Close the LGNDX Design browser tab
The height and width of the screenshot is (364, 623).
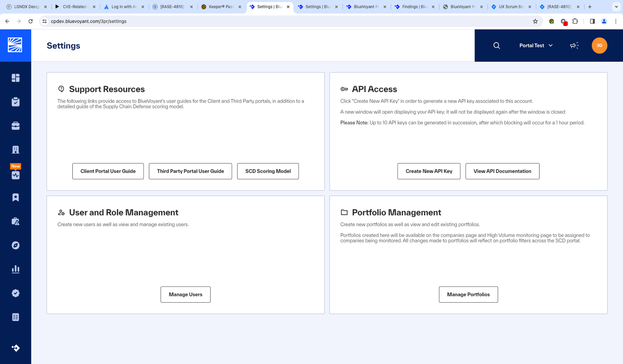point(46,7)
